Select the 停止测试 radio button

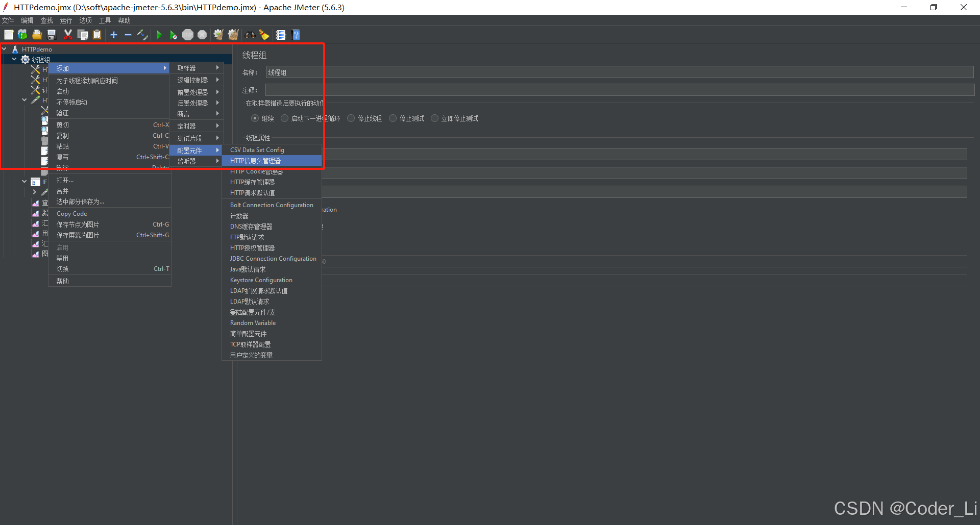393,118
